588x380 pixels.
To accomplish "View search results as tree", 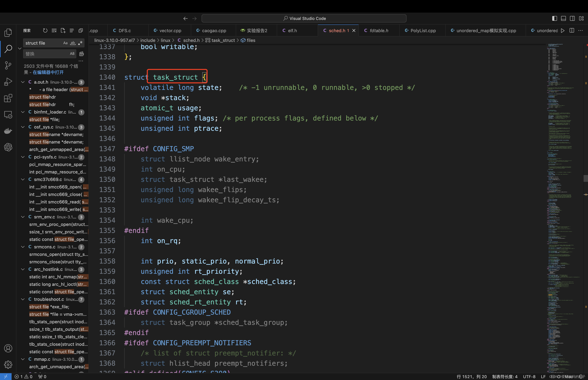I will [72, 30].
